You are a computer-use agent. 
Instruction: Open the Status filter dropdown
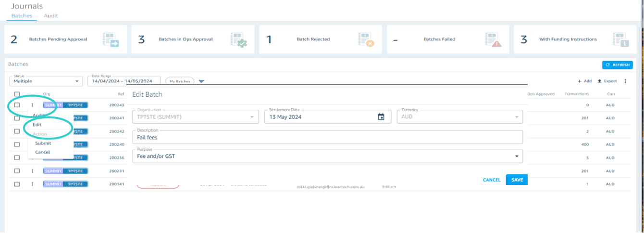coord(46,81)
